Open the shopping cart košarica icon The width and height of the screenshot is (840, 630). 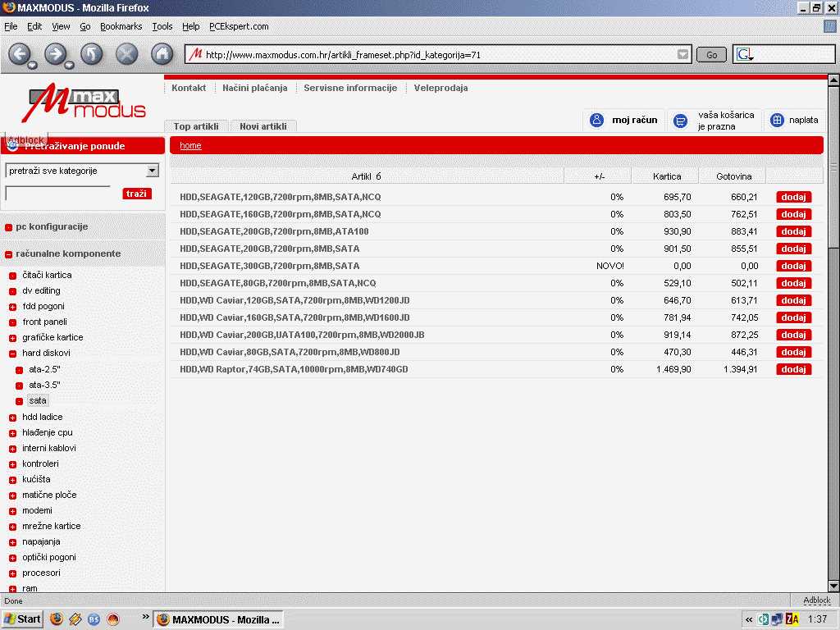pyautogui.click(x=680, y=121)
